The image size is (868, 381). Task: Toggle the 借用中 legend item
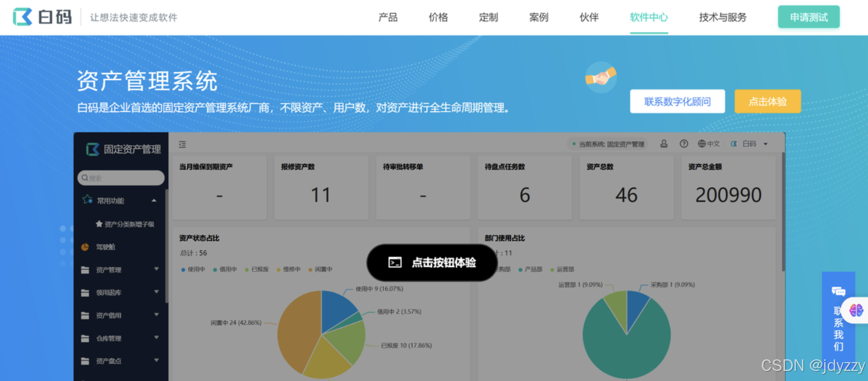click(225, 269)
